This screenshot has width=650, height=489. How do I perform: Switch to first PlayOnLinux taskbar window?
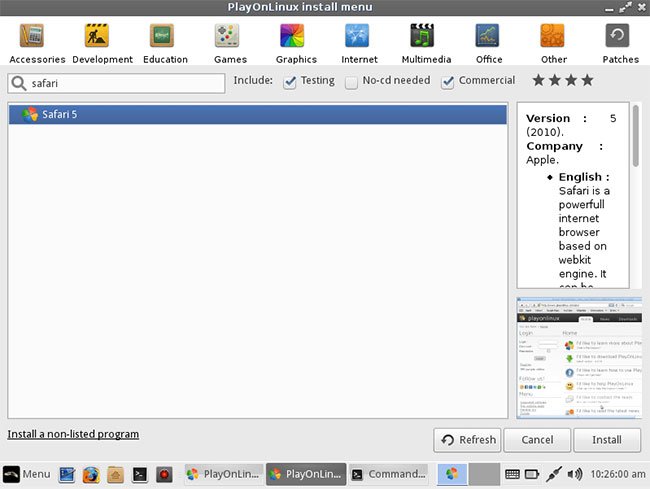click(x=223, y=474)
